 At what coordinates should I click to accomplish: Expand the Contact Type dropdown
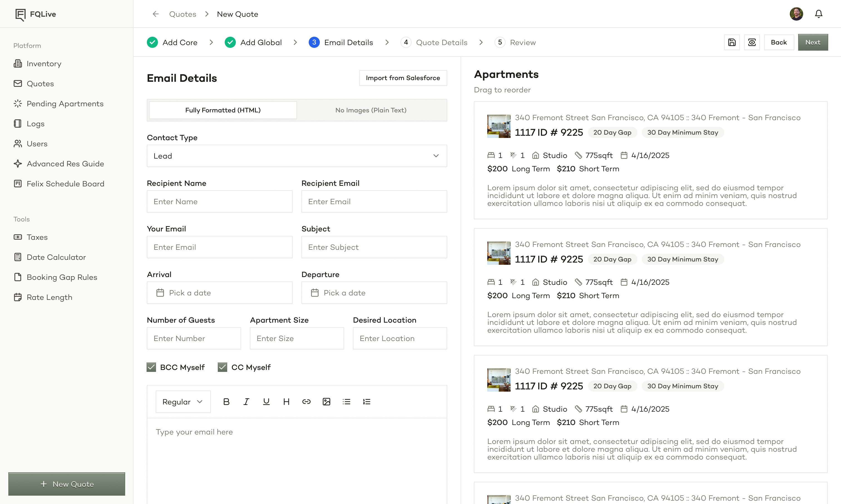point(297,156)
